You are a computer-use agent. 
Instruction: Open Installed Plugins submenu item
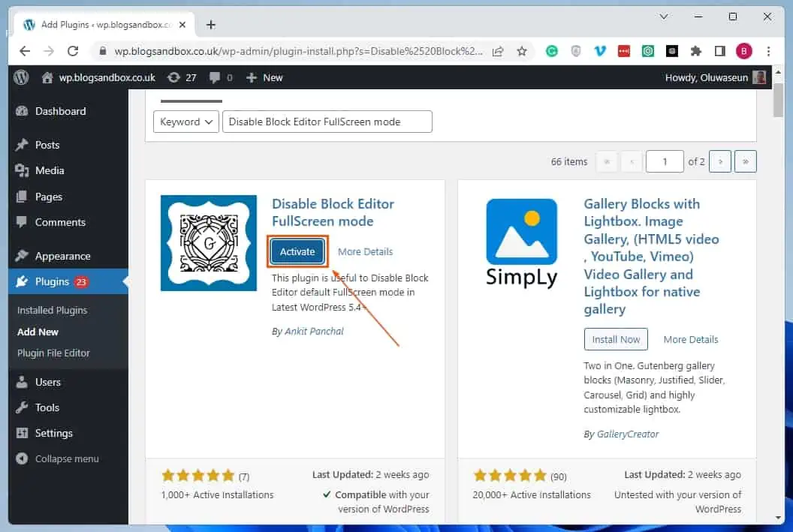tap(52, 310)
